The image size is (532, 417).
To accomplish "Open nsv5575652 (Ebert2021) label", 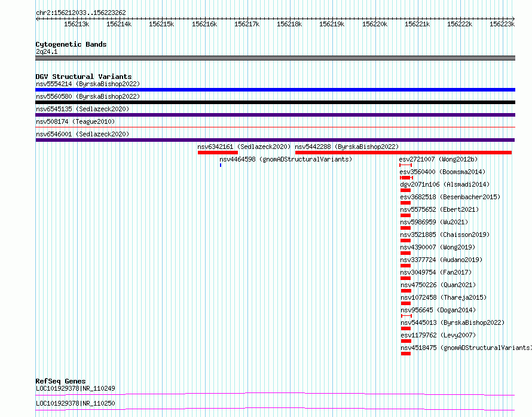I will pos(439,209).
